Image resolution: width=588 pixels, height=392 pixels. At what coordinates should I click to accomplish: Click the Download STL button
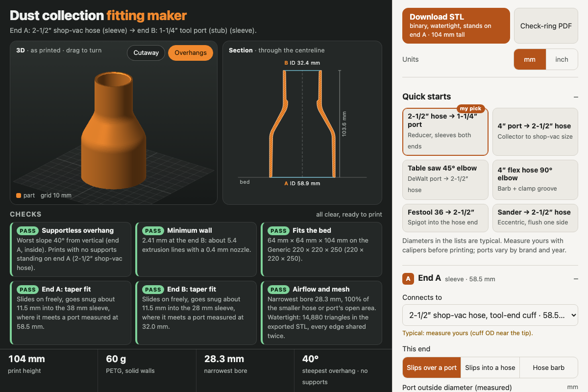(456, 25)
